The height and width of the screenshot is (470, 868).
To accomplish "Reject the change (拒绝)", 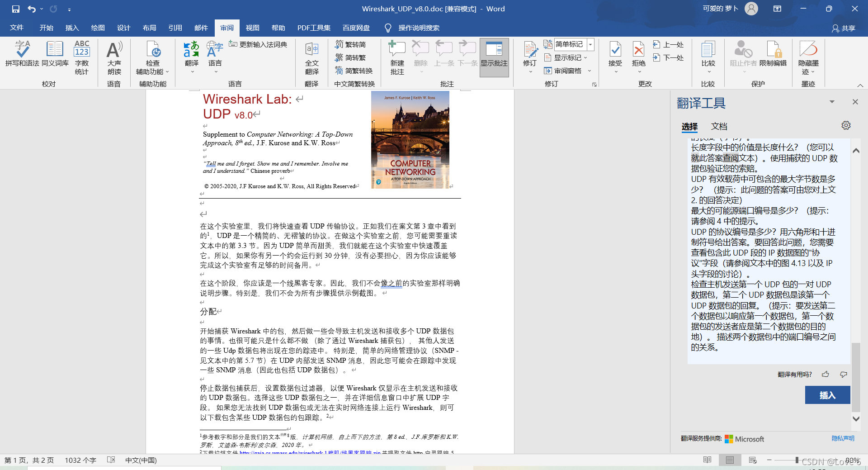I will click(639, 57).
